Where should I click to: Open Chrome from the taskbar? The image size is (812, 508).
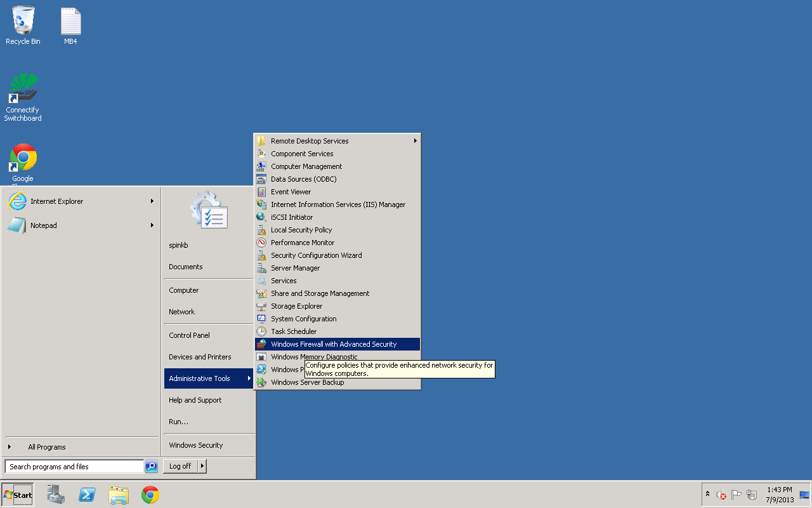150,495
